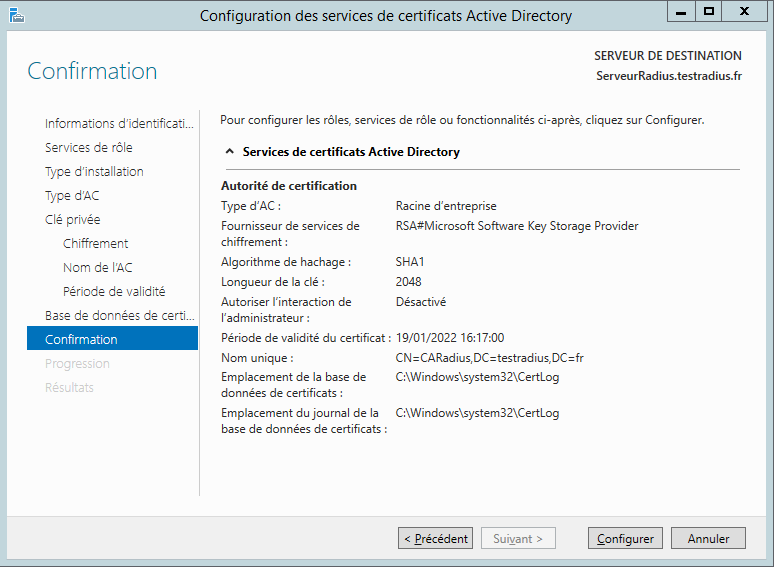Select Nom de l'AC sub-step
The width and height of the screenshot is (774, 567).
(x=97, y=267)
